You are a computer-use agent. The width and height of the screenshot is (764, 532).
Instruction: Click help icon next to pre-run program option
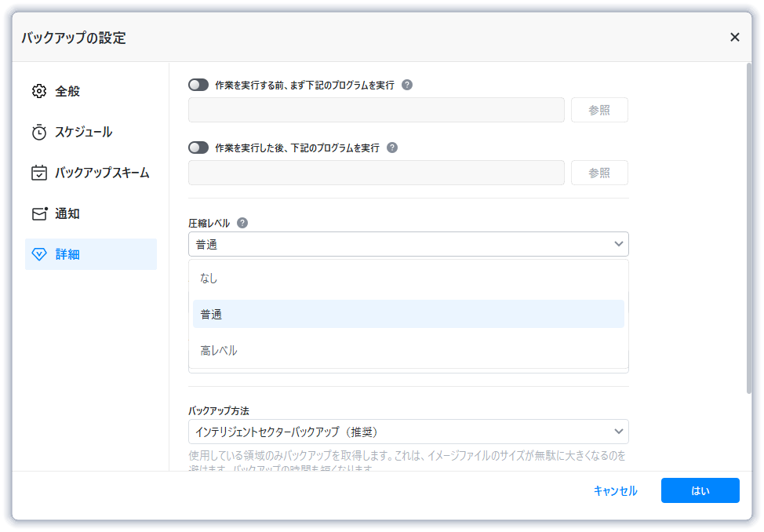point(407,85)
